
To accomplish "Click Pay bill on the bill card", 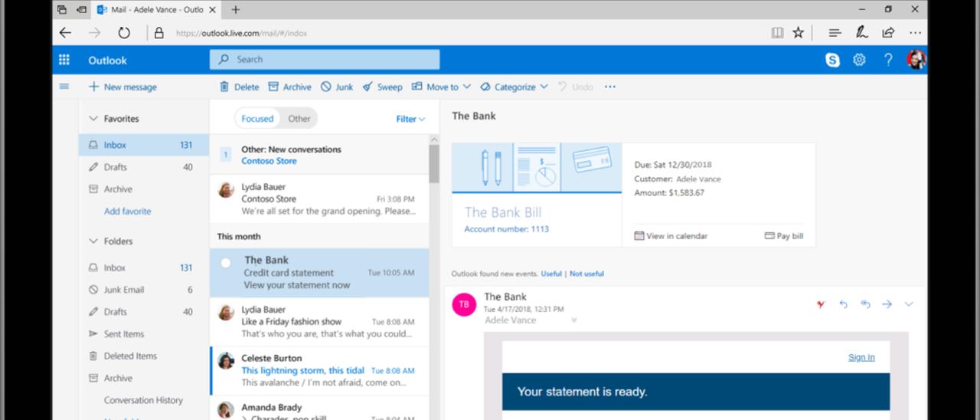I will pos(784,236).
